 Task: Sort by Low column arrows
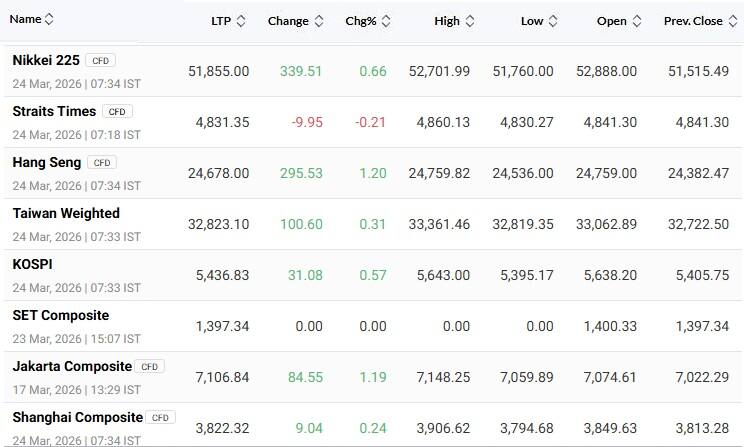[x=553, y=21]
